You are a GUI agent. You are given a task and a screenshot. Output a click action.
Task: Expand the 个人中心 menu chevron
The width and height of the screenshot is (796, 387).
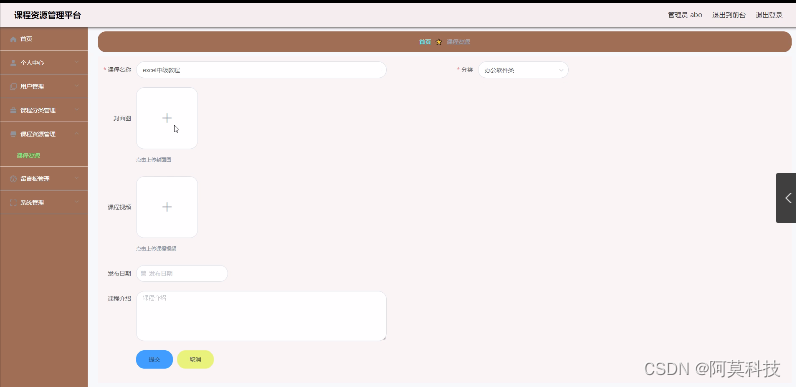click(x=77, y=62)
